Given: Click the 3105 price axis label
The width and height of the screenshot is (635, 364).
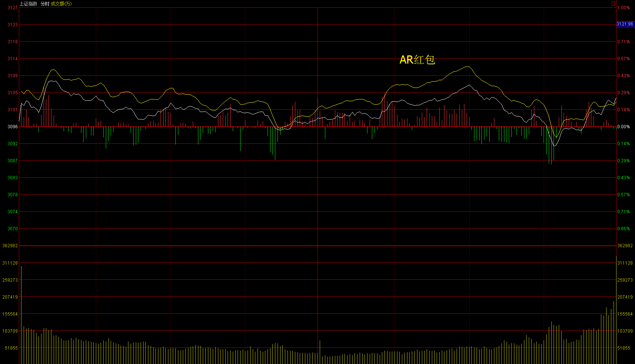Looking at the screenshot, I should (x=13, y=93).
